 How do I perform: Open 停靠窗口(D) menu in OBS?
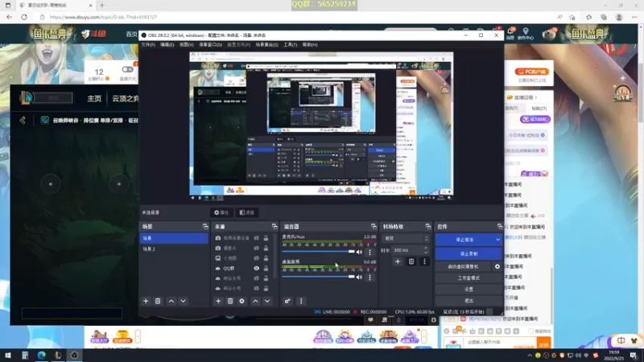pyautogui.click(x=210, y=45)
